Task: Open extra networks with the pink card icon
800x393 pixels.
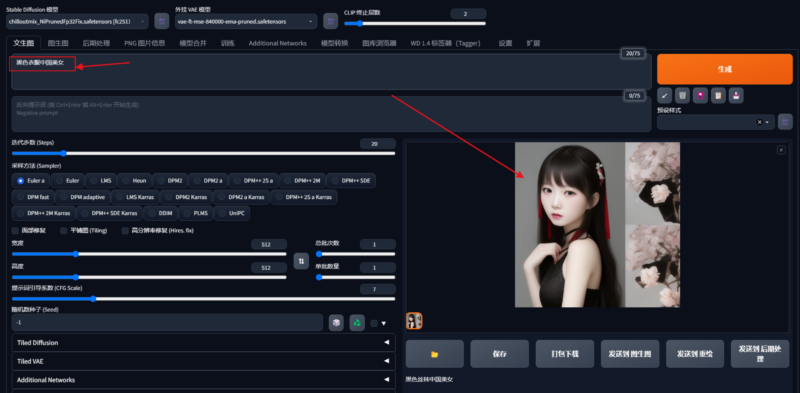Action: 701,95
